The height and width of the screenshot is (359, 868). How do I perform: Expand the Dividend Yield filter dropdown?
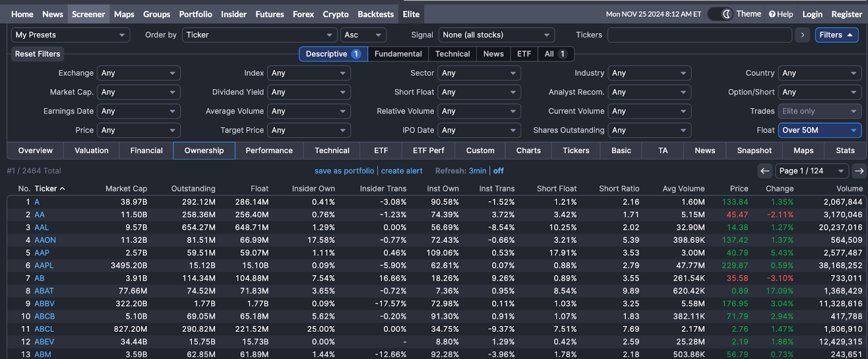click(x=309, y=92)
